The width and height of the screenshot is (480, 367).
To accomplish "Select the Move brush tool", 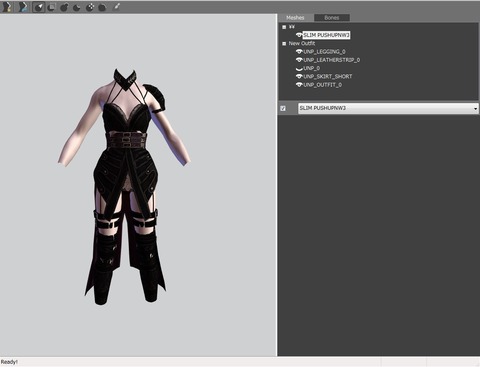I will (x=90, y=7).
